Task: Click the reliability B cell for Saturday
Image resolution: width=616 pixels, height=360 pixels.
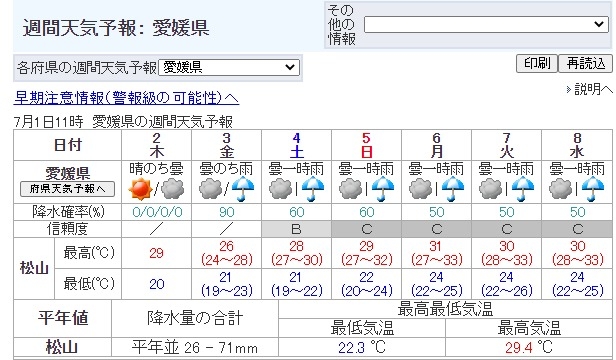Action: (x=297, y=229)
